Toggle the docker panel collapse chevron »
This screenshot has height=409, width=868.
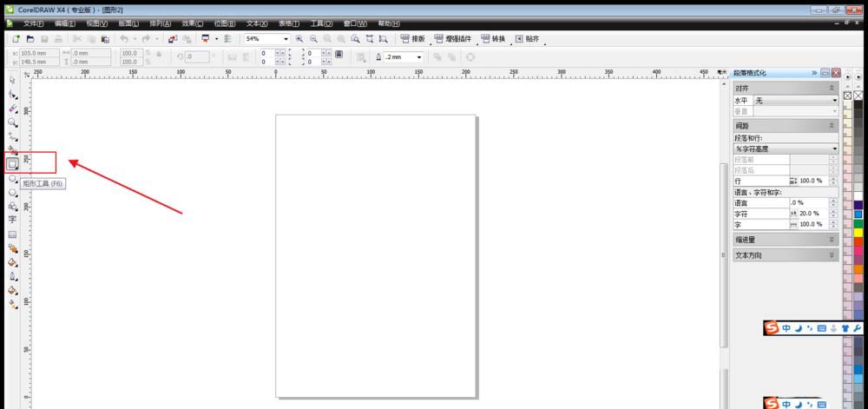[814, 73]
